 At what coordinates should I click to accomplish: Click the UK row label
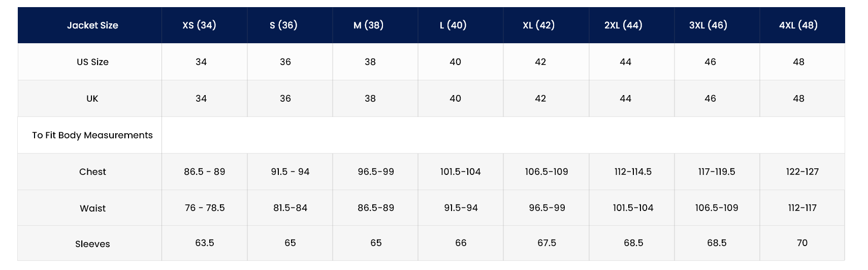click(x=92, y=99)
